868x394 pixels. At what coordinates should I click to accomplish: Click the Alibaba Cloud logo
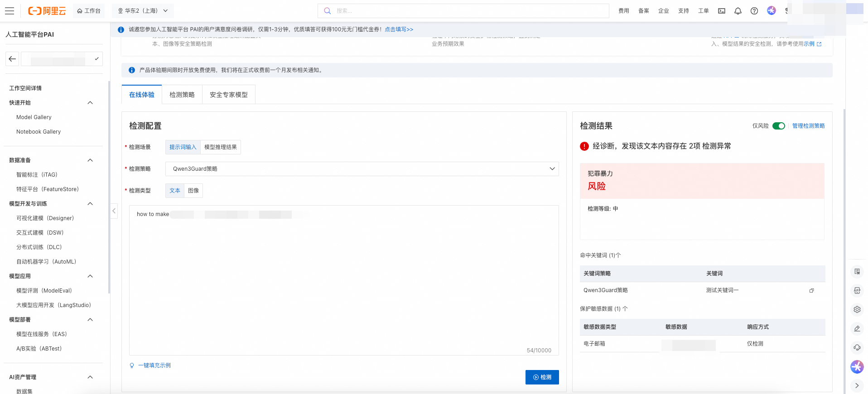pyautogui.click(x=47, y=11)
